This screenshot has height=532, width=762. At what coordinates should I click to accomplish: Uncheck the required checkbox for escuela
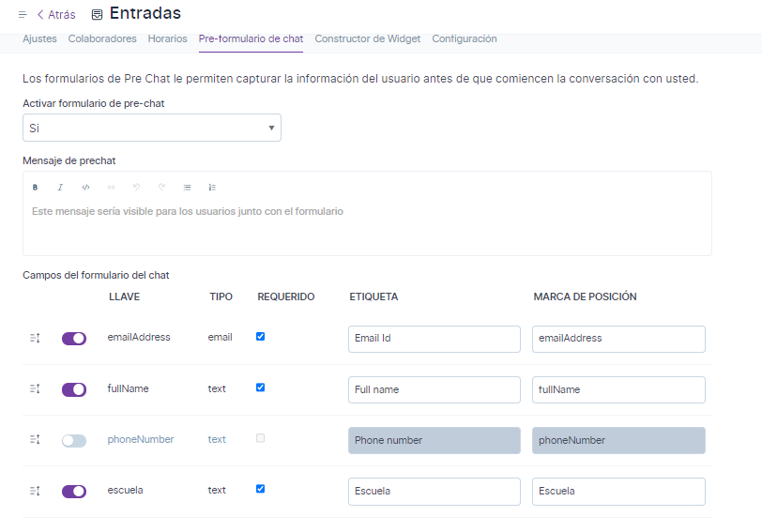(x=261, y=489)
